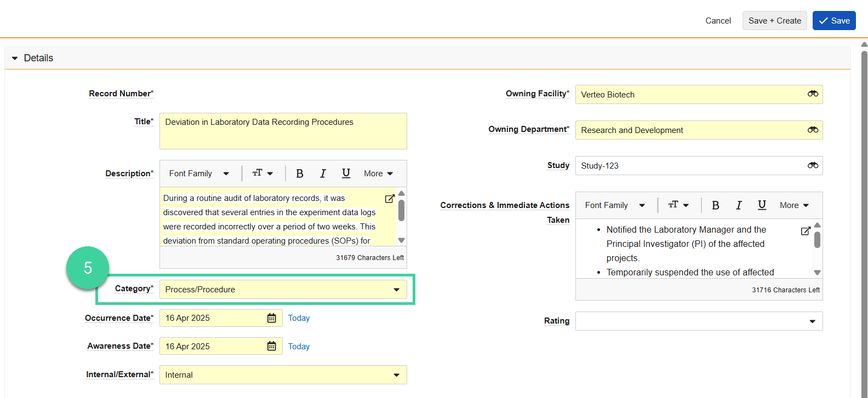This screenshot has height=398, width=868.
Task: Click the Cancel link
Action: click(718, 21)
